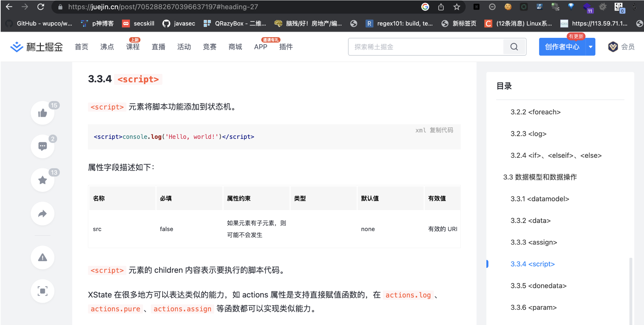Viewport: 644px width, 325px height.
Task: Jump to 3.3.3 <assign> in contents
Action: pyautogui.click(x=534, y=242)
